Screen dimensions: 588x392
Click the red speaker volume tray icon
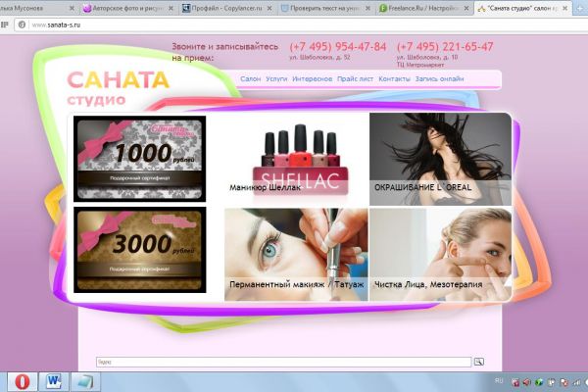(527, 382)
